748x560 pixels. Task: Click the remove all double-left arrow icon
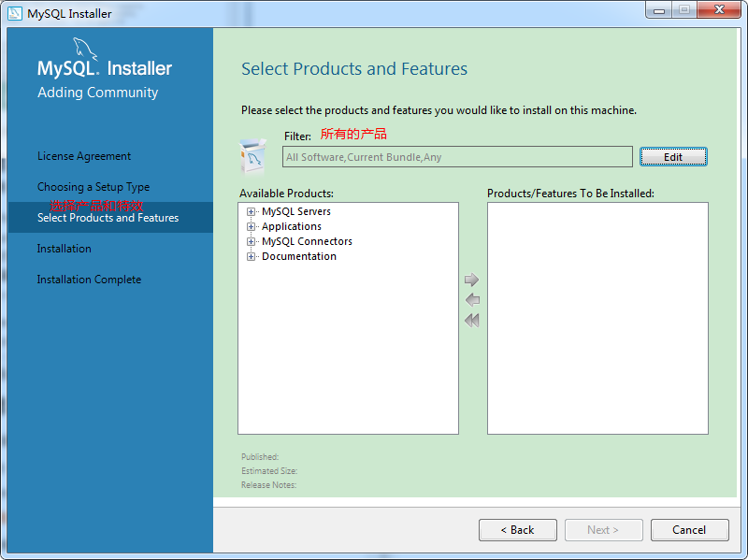(x=471, y=320)
